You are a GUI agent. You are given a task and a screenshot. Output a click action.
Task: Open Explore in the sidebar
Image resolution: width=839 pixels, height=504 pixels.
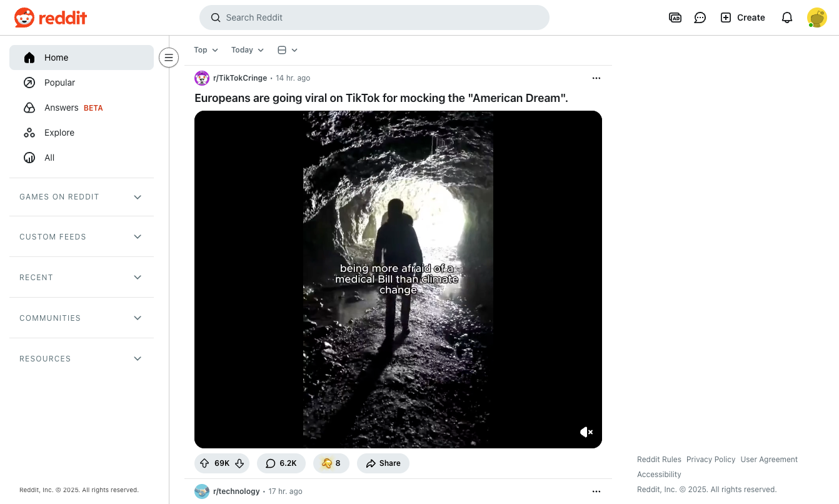[59, 133]
